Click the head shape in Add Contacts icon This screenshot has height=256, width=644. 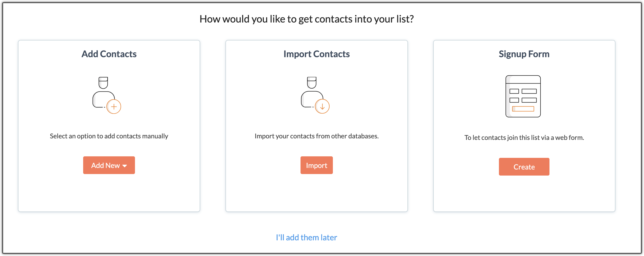[103, 83]
